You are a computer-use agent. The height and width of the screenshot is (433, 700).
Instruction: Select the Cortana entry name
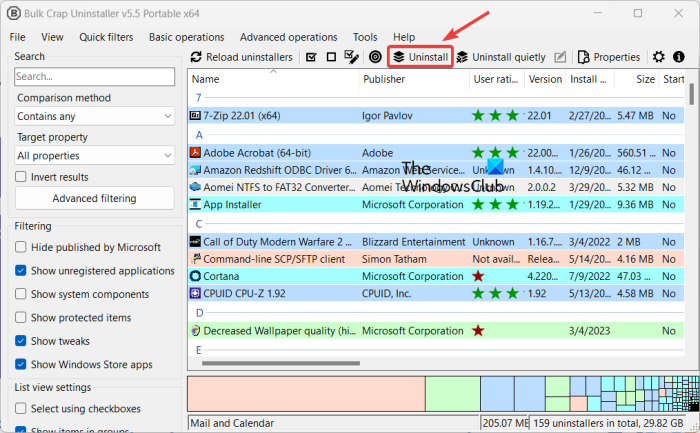coord(221,276)
